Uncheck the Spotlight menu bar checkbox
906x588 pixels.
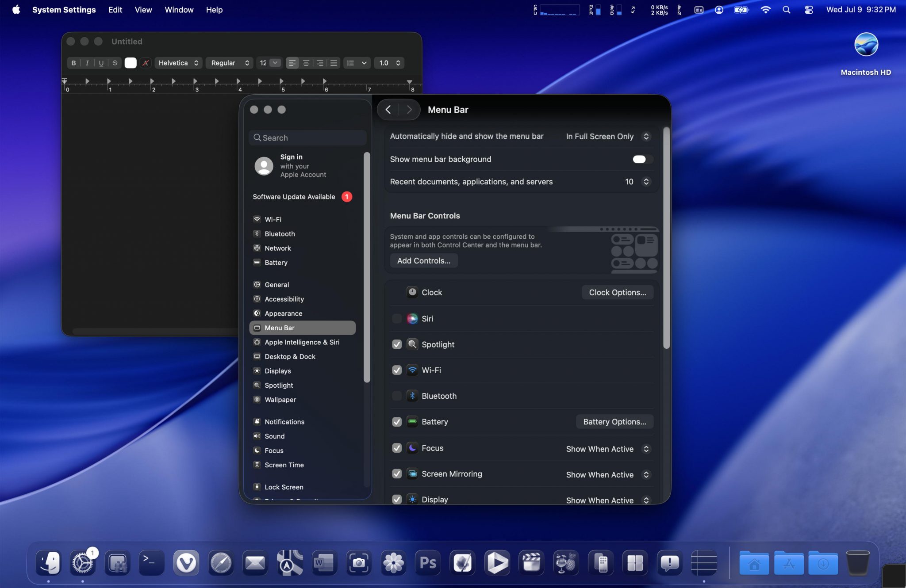coord(397,344)
